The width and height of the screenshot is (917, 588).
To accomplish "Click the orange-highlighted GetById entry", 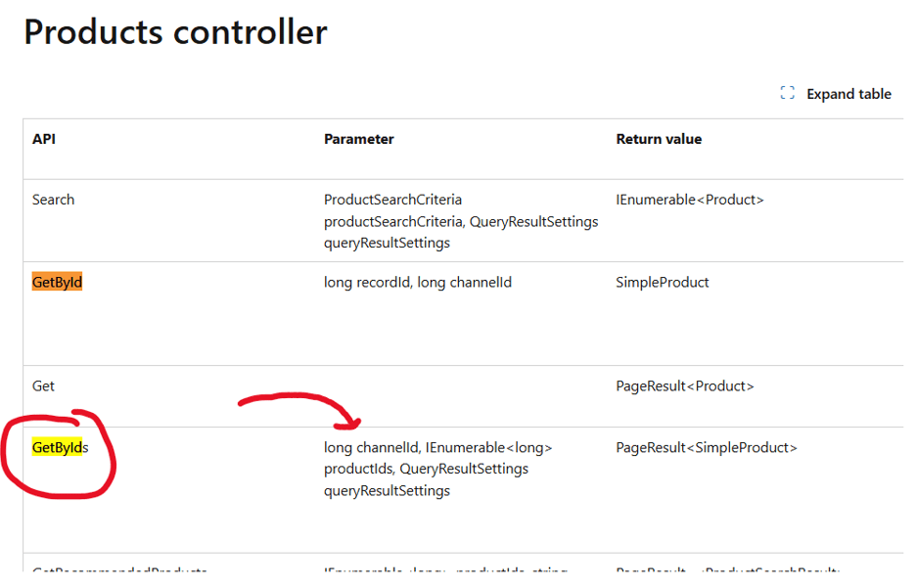I will point(57,283).
